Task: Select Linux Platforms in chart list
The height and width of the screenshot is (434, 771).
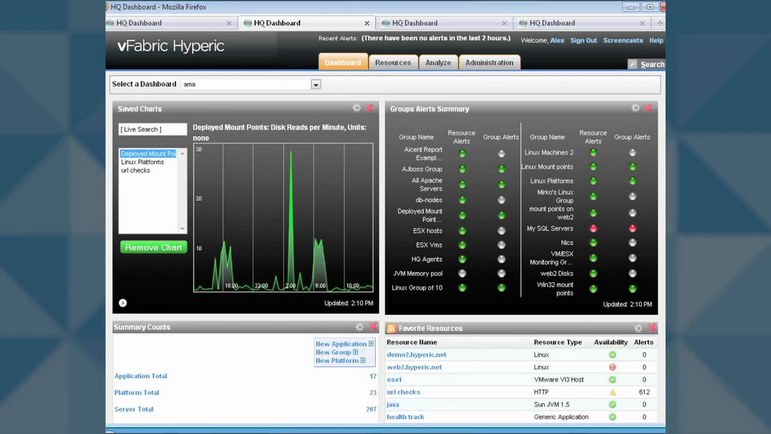Action: [x=143, y=162]
